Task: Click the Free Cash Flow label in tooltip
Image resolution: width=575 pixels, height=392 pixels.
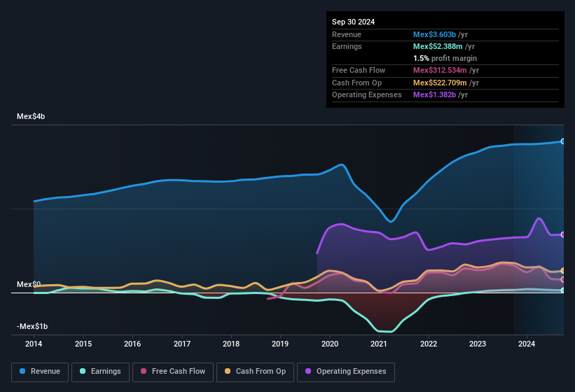Action: click(359, 70)
